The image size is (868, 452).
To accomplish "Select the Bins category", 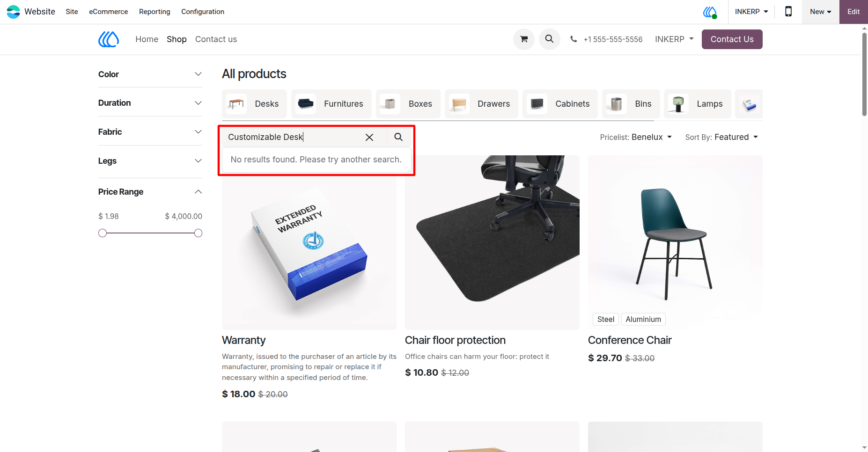I will [x=631, y=104].
